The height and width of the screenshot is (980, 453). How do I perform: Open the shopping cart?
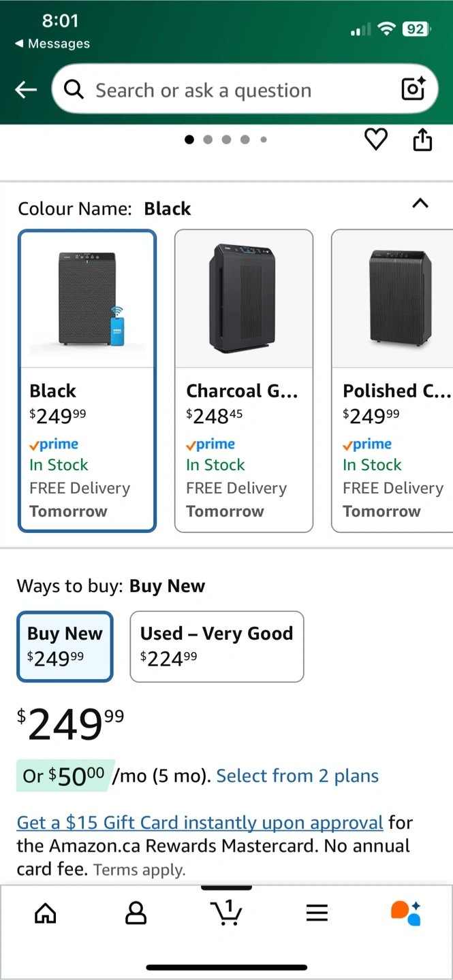pos(226,913)
